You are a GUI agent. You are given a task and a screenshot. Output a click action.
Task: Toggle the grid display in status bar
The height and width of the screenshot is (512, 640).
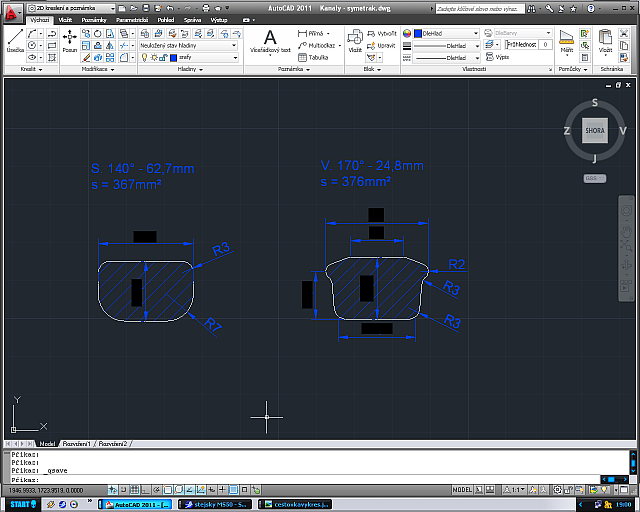pos(134,490)
